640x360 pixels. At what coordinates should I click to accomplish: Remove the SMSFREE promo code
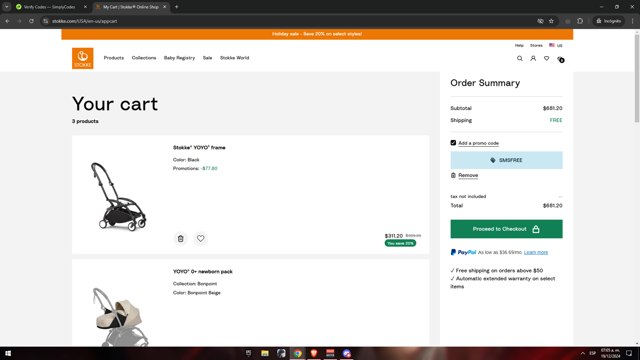[x=468, y=175]
